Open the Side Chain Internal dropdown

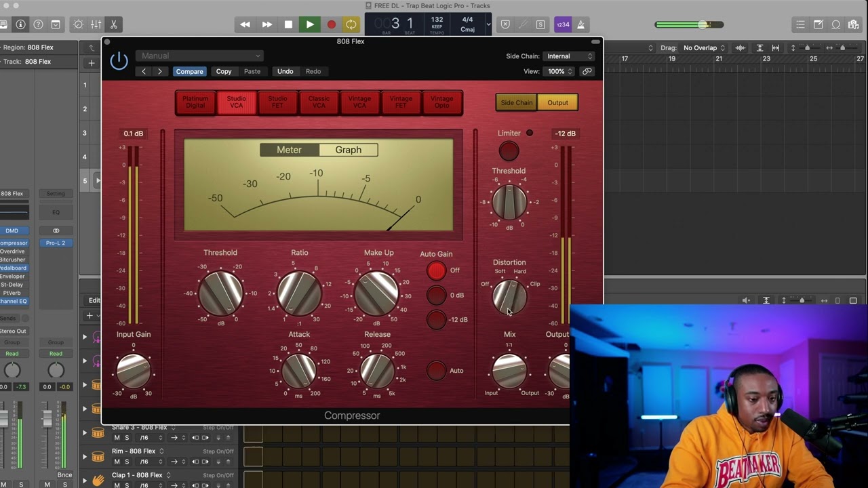coord(569,56)
